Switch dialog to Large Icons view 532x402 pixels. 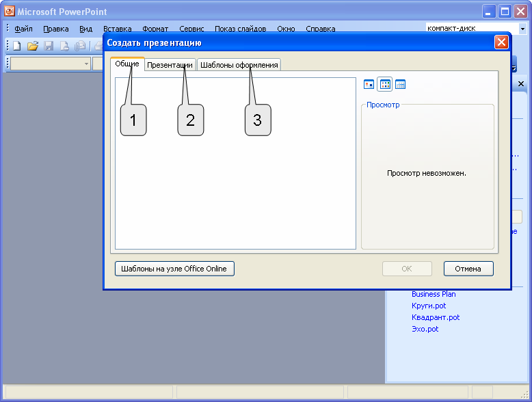click(x=369, y=84)
